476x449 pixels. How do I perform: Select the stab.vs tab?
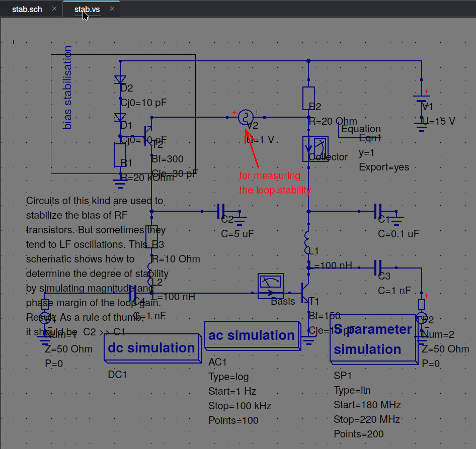click(87, 9)
